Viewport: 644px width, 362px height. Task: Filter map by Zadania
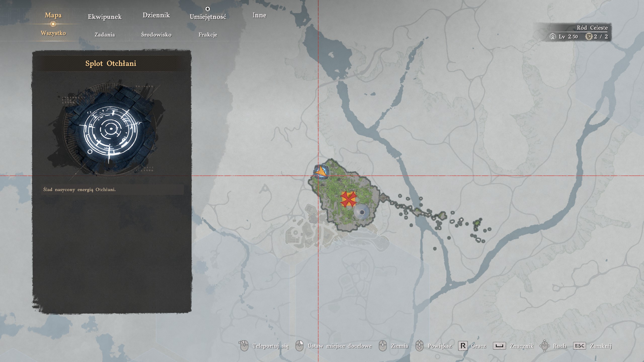[105, 35]
